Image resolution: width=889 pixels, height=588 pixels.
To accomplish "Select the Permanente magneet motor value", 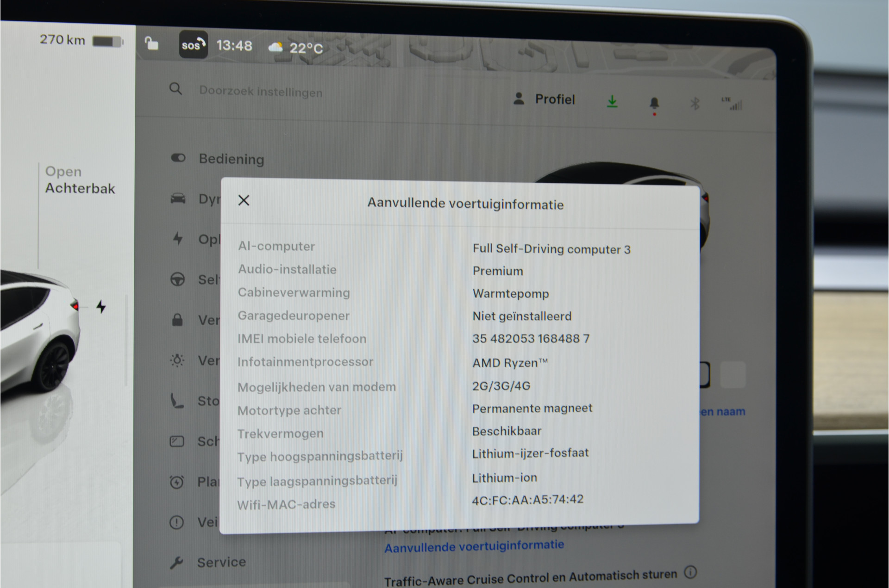I will 532,408.
